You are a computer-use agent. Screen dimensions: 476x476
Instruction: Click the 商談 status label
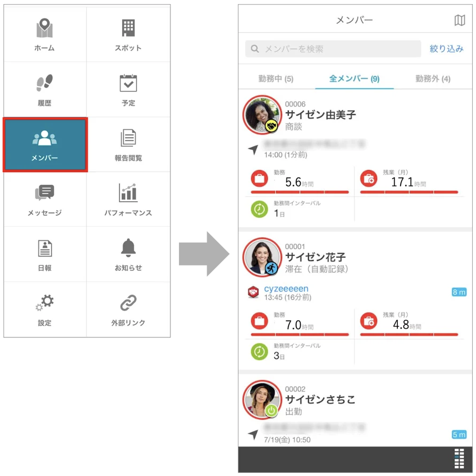point(294,126)
